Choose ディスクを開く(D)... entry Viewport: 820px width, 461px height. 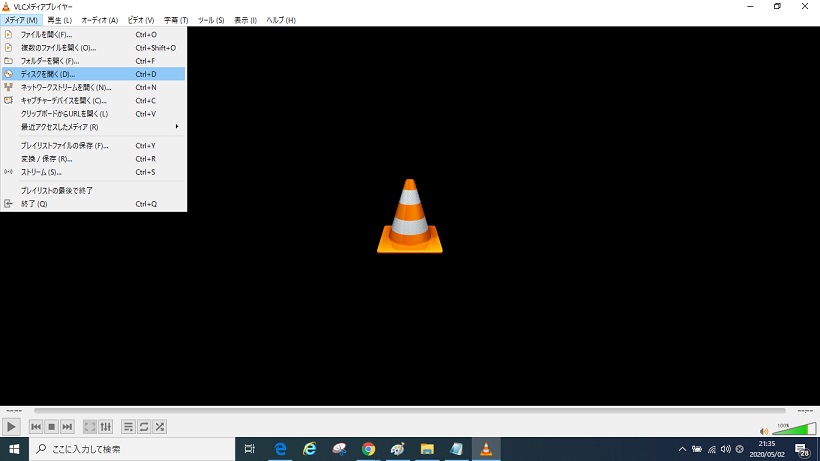(x=94, y=74)
